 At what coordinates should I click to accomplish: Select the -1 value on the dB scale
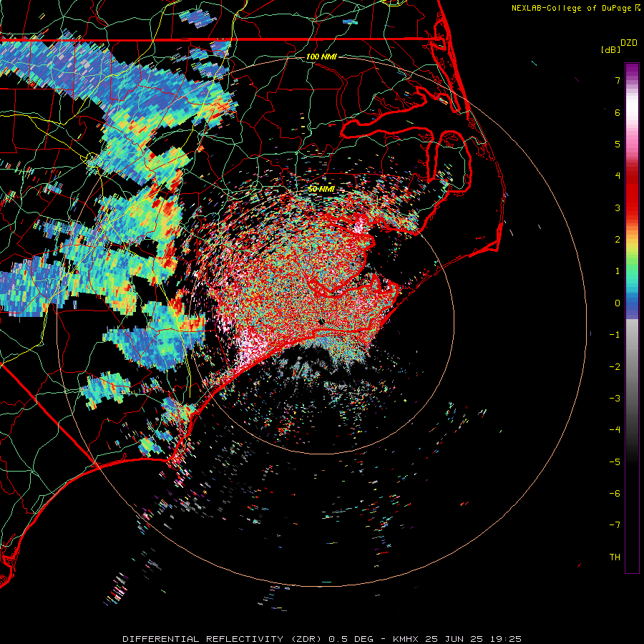point(615,335)
